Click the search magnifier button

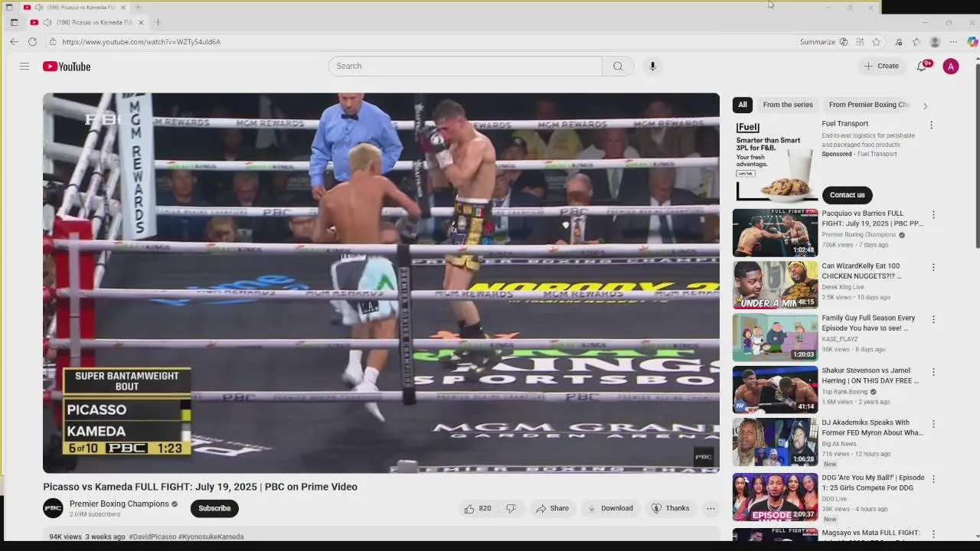618,66
